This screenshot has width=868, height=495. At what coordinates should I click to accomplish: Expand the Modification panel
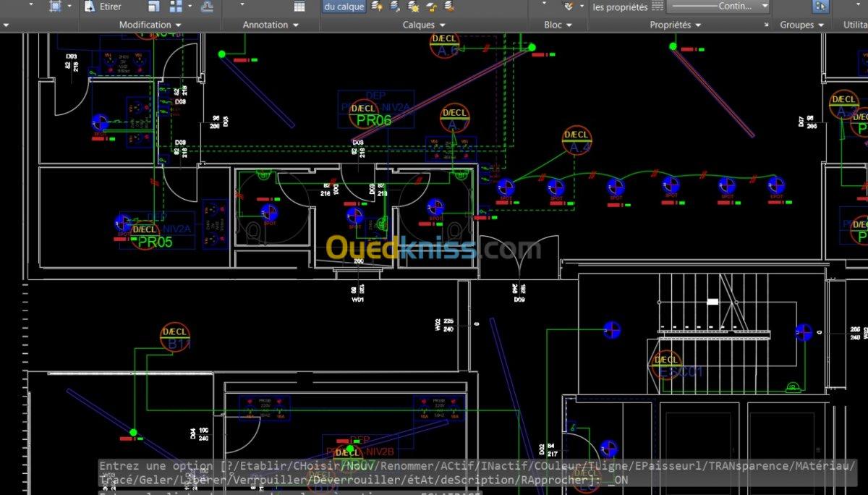click(150, 25)
